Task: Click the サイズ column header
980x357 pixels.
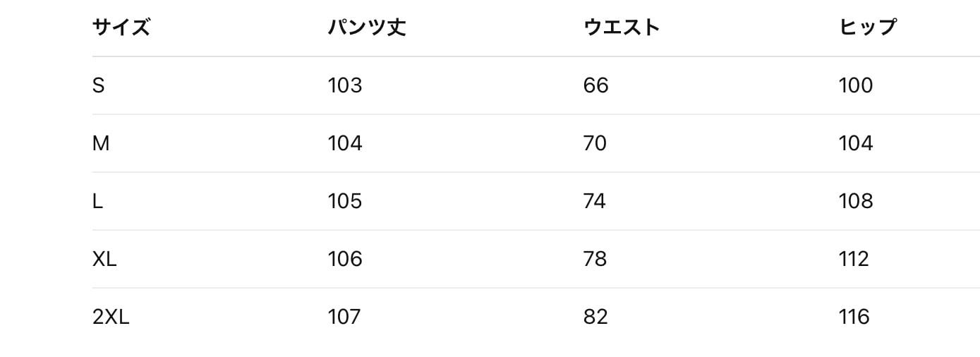Action: pos(121,28)
